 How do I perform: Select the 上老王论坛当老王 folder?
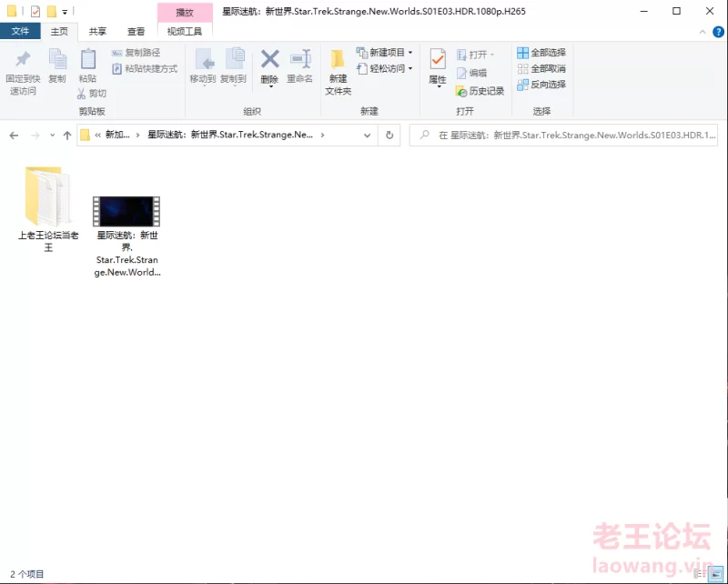tap(48, 209)
